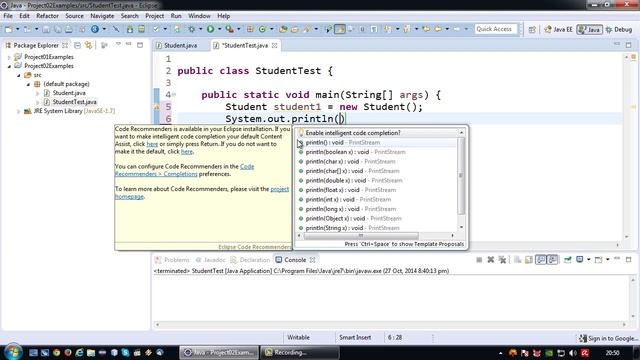Image resolution: width=640 pixels, height=360 pixels.
Task: Click the Forward navigation arrow icon
Action: coord(457,29)
